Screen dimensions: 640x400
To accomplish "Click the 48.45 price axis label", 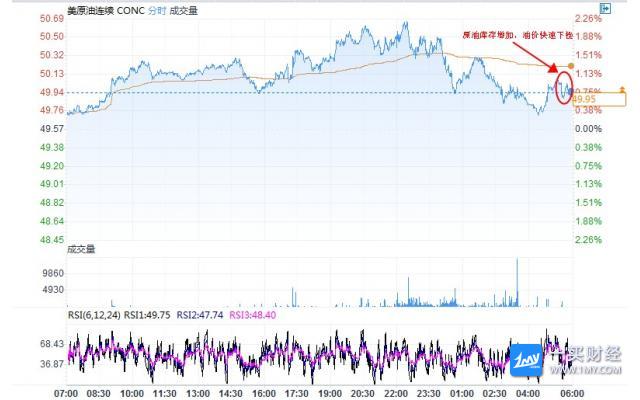I will (x=52, y=240).
